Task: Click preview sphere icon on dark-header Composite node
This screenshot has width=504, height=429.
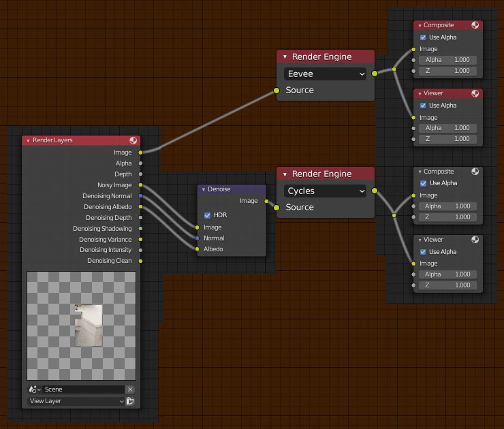Action: tap(475, 172)
